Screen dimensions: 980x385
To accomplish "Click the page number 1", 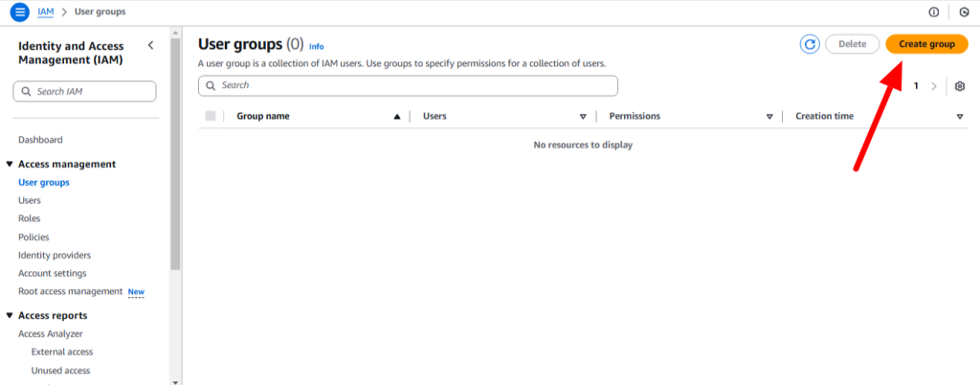I will (916, 86).
